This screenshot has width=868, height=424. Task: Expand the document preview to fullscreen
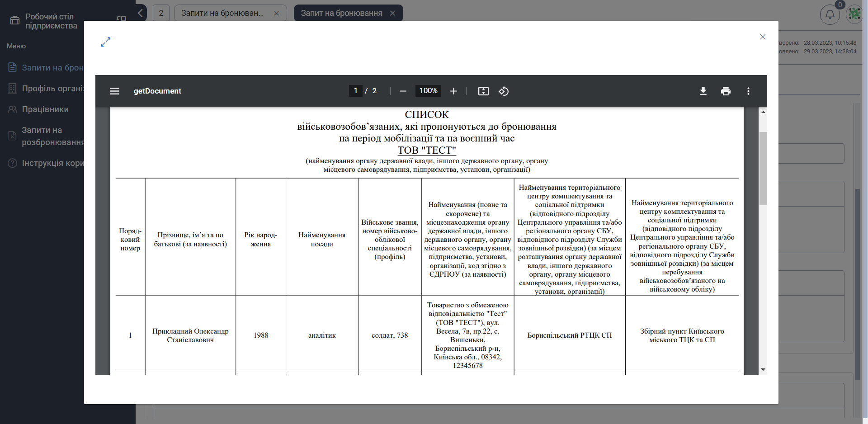tap(106, 42)
